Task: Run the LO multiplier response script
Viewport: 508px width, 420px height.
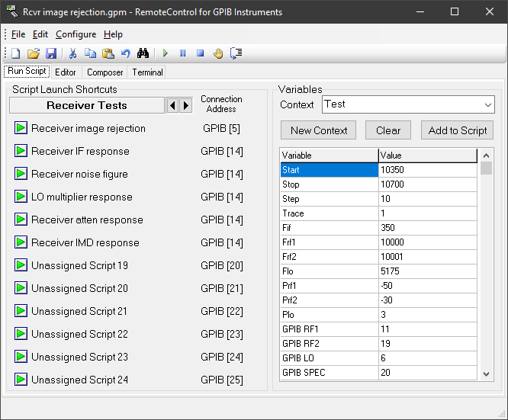Action: click(21, 197)
